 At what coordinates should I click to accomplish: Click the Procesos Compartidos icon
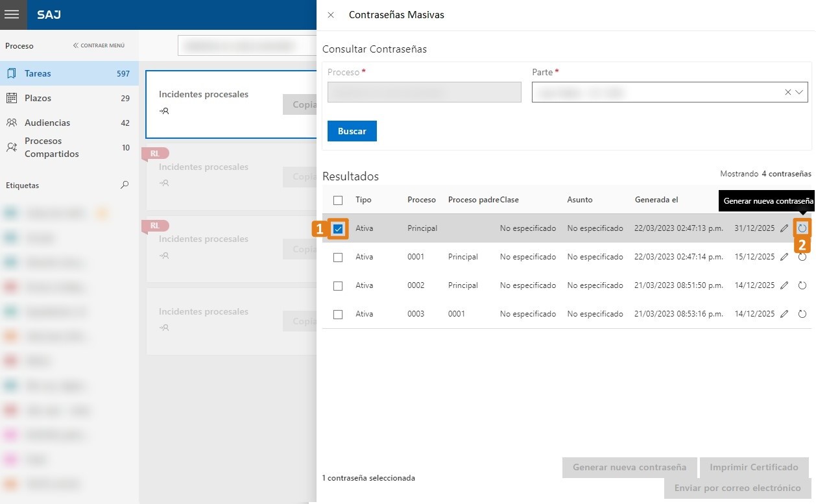coord(11,147)
